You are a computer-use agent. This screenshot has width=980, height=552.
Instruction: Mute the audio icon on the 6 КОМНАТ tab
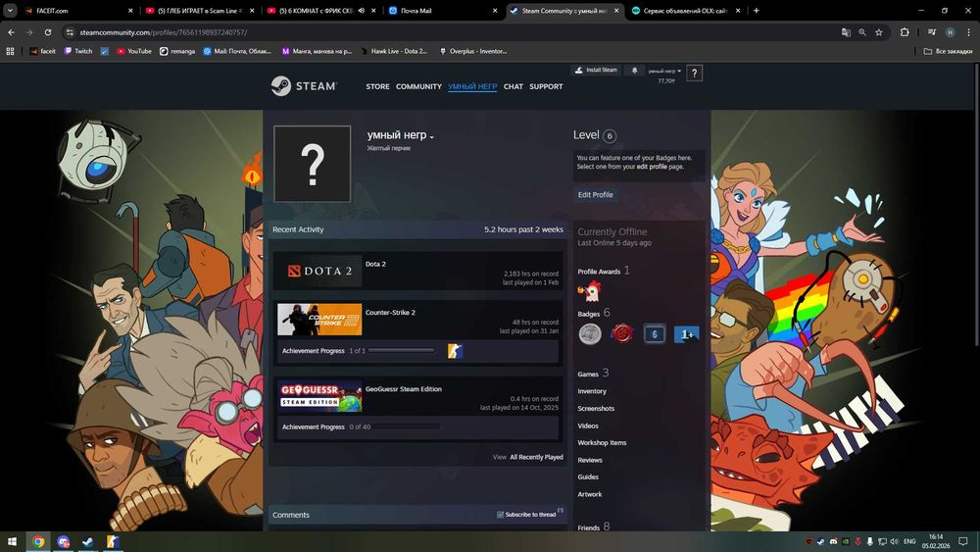362,11
